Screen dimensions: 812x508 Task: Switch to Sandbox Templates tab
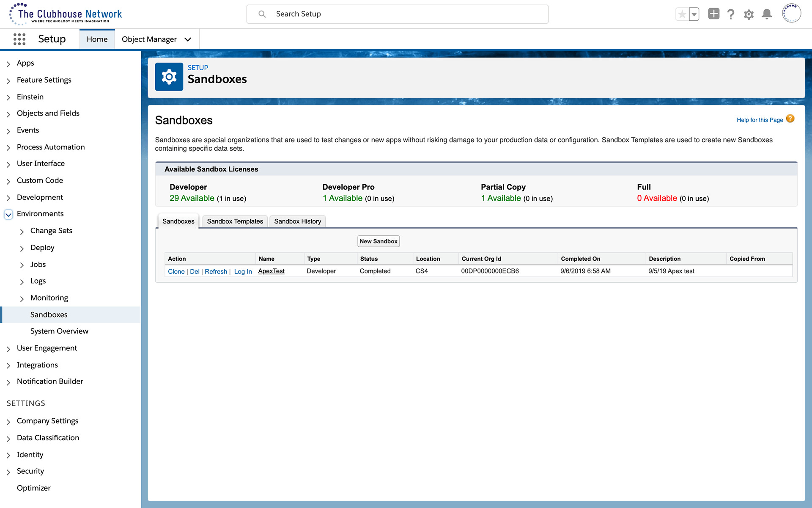(235, 221)
